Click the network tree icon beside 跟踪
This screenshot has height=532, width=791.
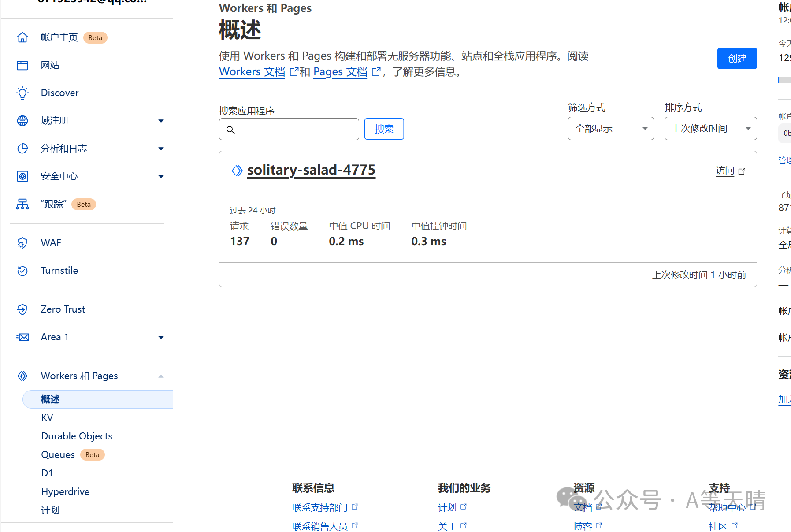click(x=22, y=204)
